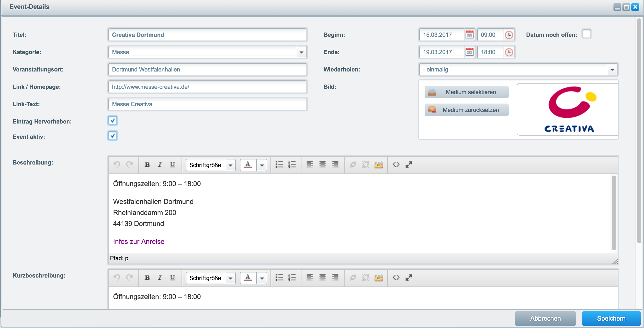Click the Beginn date field
Viewport: 644px width, 328px height.
(442, 35)
